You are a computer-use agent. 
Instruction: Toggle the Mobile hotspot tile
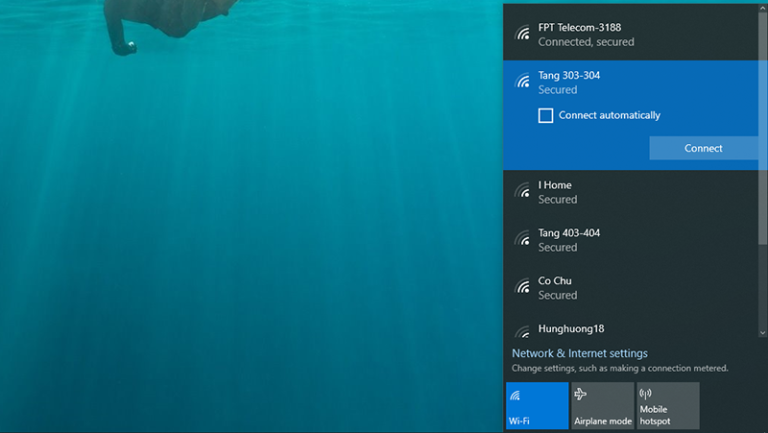tap(667, 406)
